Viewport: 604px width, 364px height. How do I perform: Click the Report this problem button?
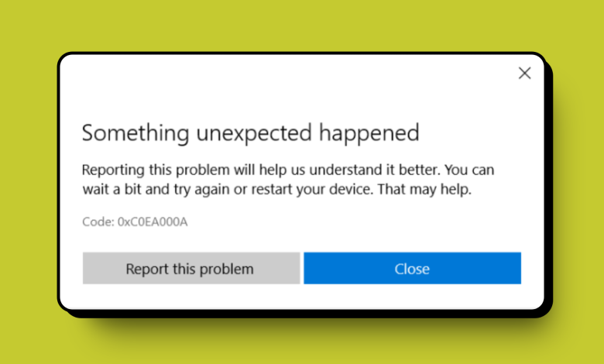190,269
